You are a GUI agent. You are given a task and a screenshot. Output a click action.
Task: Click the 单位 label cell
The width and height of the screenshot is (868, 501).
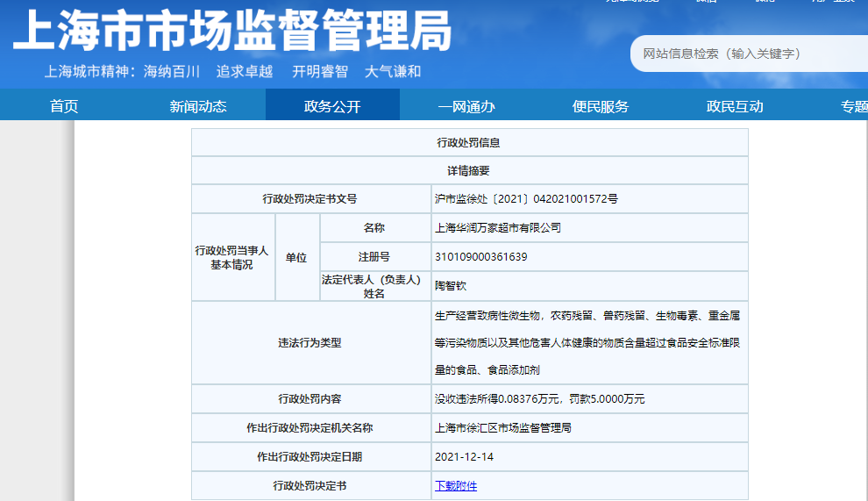point(297,258)
